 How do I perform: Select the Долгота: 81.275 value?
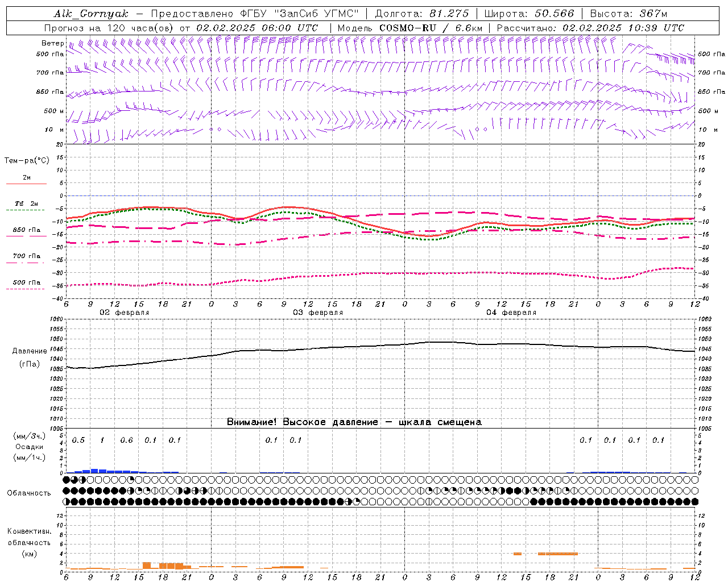(x=422, y=14)
